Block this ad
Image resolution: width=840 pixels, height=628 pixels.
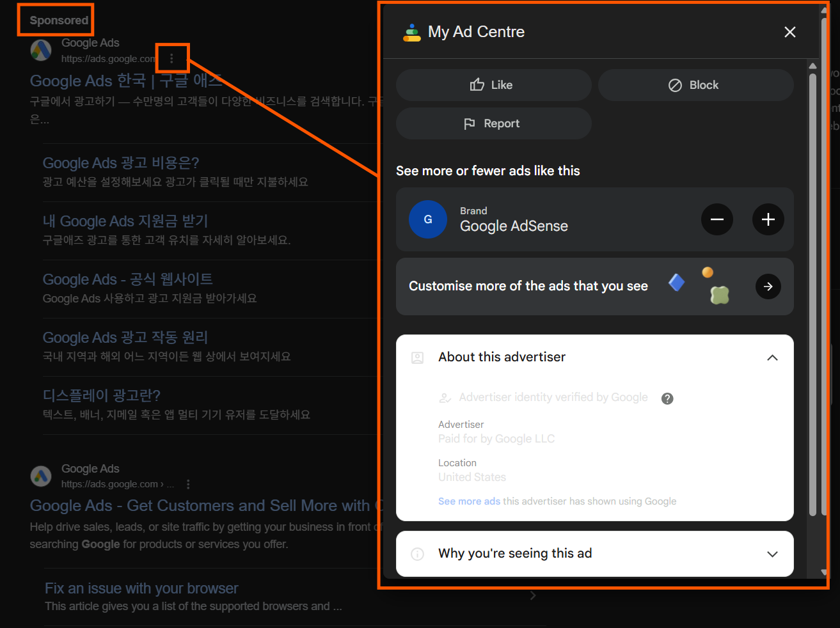(696, 85)
